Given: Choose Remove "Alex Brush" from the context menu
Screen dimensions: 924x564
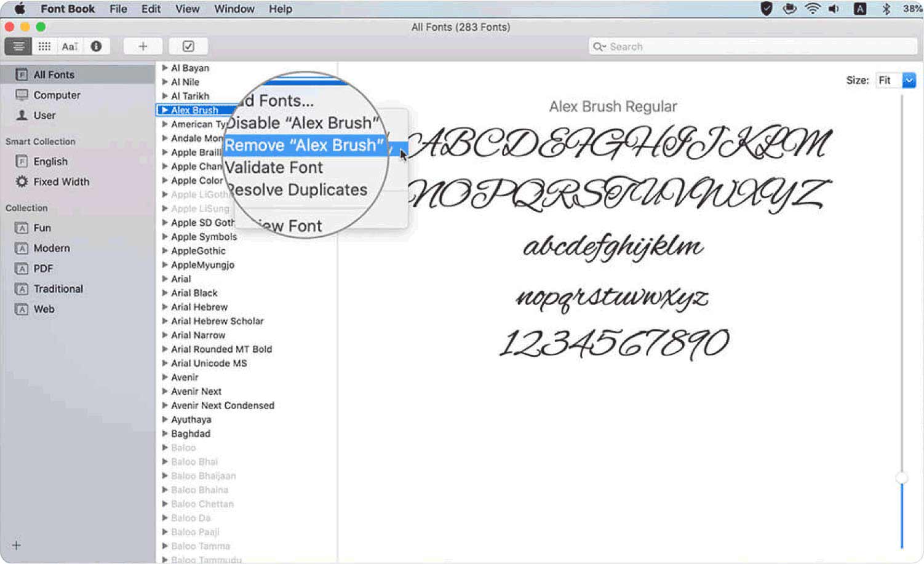Looking at the screenshot, I should pos(305,145).
